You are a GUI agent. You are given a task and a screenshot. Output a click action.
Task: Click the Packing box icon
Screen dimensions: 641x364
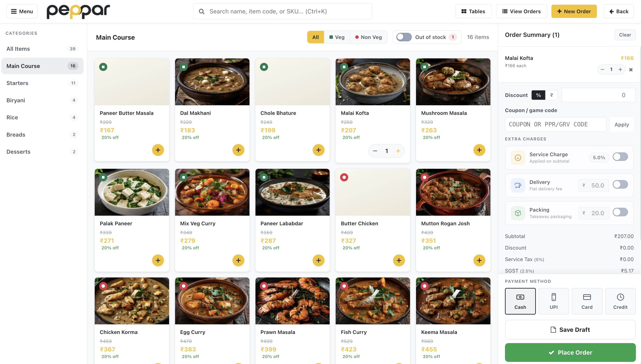pyautogui.click(x=518, y=213)
